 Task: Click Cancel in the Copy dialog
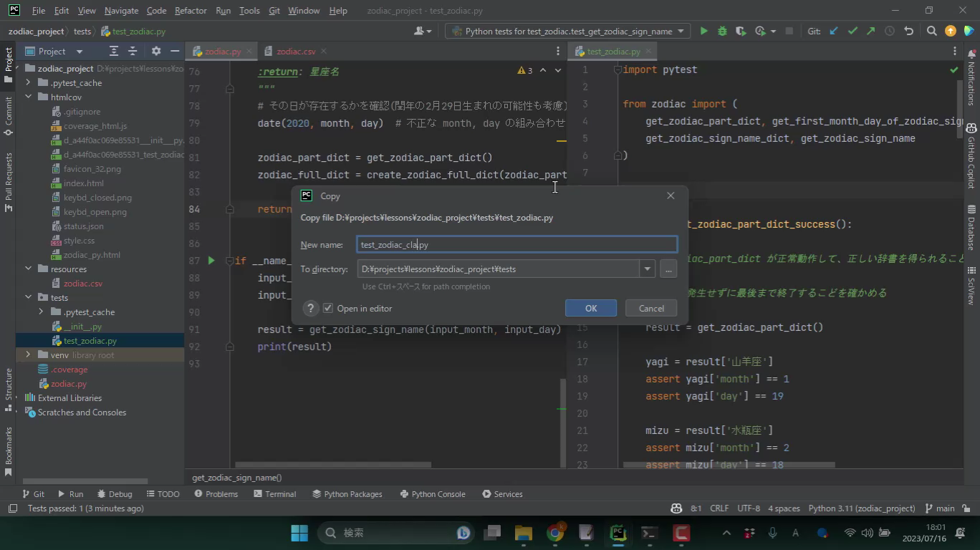[x=650, y=308]
